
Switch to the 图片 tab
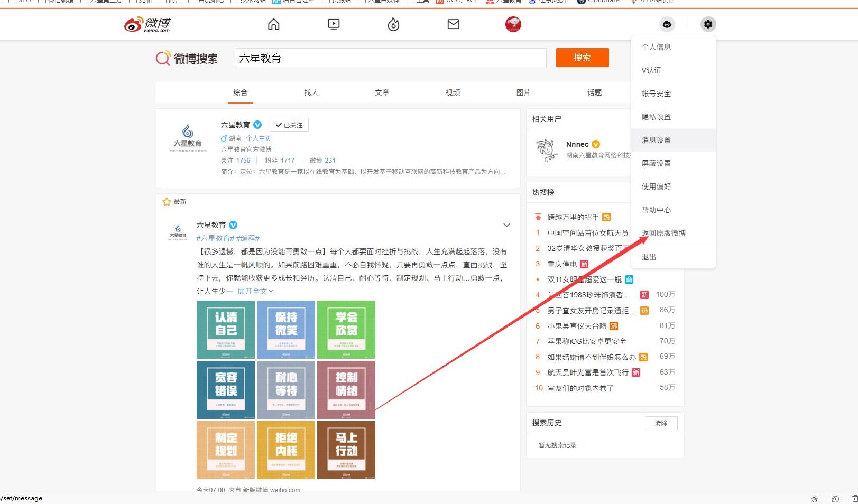click(524, 92)
